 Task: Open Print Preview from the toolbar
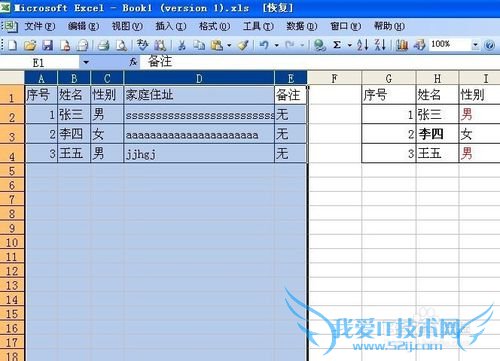(121, 45)
